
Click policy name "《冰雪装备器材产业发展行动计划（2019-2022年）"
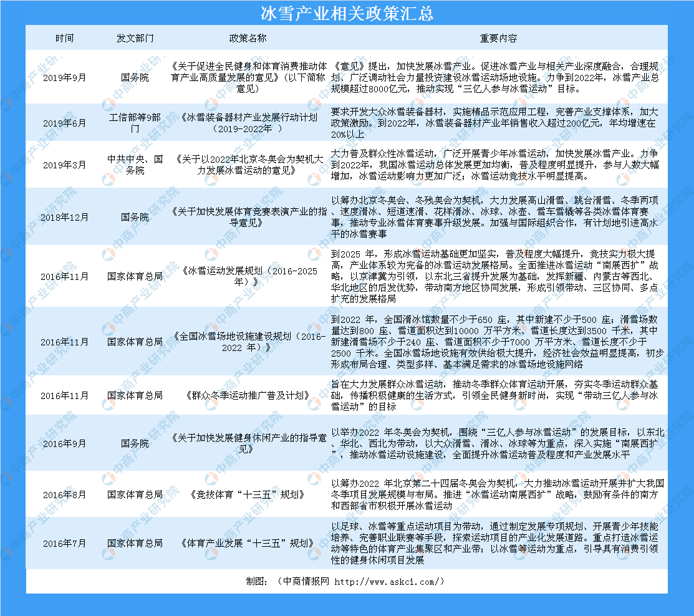pos(248,123)
